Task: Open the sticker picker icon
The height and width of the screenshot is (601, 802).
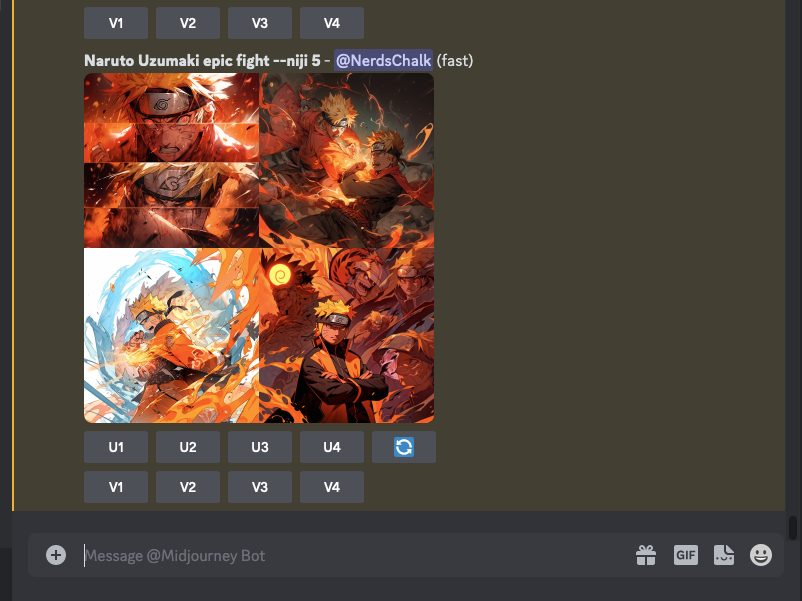Action: (724, 555)
